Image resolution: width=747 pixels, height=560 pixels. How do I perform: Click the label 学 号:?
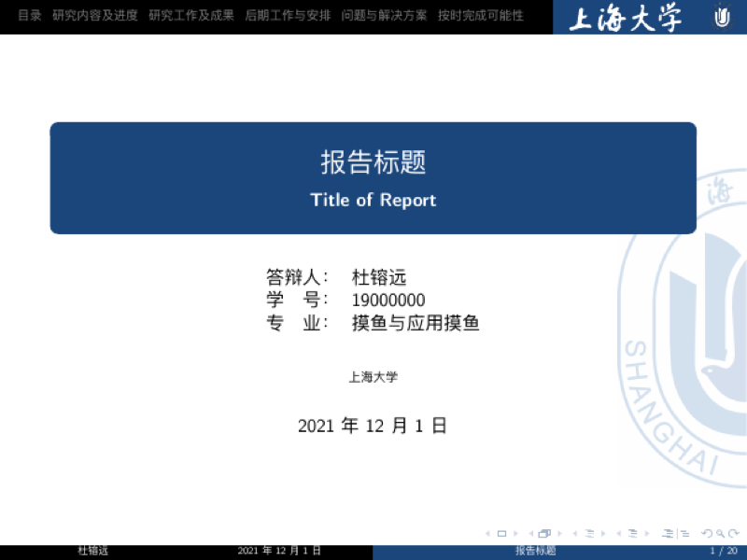297,300
